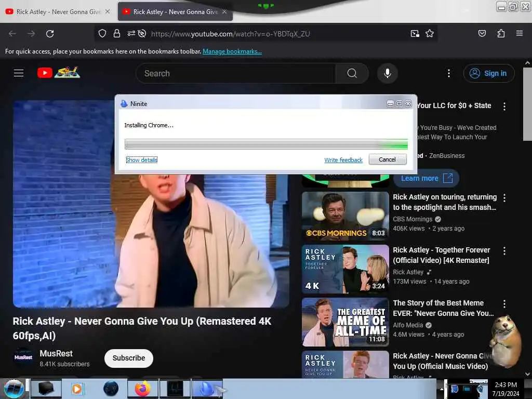Click the MusRest channel name
Image resolution: width=532 pixels, height=399 pixels.
(x=56, y=353)
